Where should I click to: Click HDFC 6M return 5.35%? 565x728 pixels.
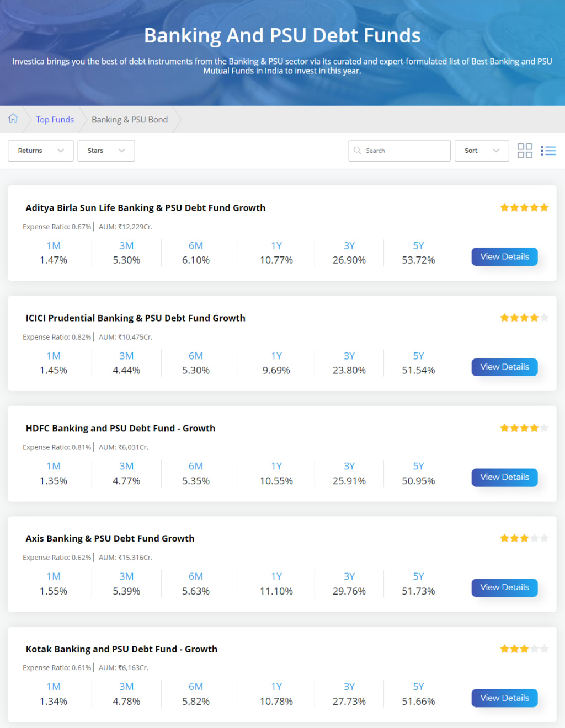tap(196, 481)
